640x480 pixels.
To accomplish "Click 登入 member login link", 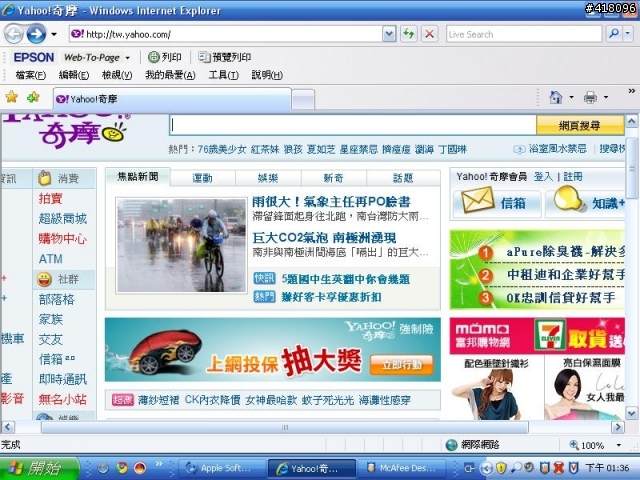I will point(543,177).
